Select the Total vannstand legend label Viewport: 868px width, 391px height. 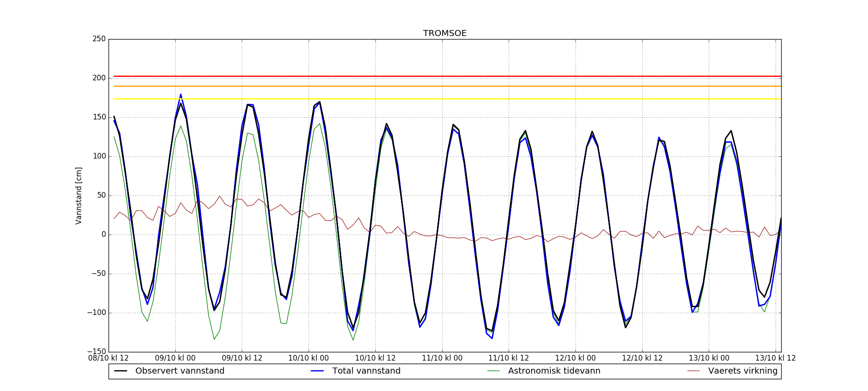[366, 371]
